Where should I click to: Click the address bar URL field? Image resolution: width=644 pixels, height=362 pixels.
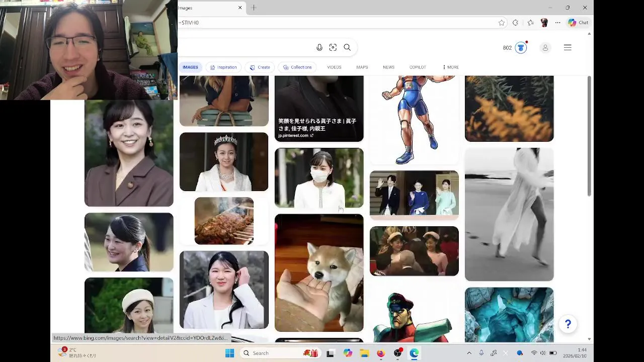point(337,23)
